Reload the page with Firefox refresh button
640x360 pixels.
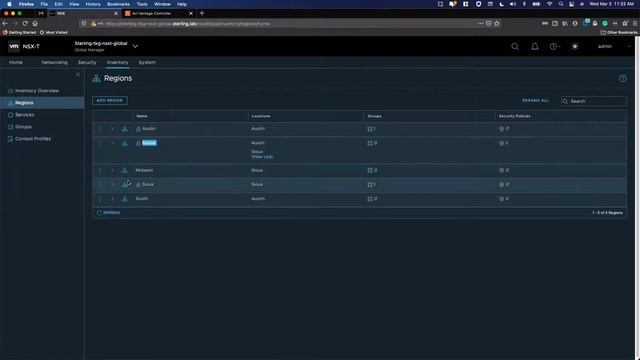pos(25,24)
